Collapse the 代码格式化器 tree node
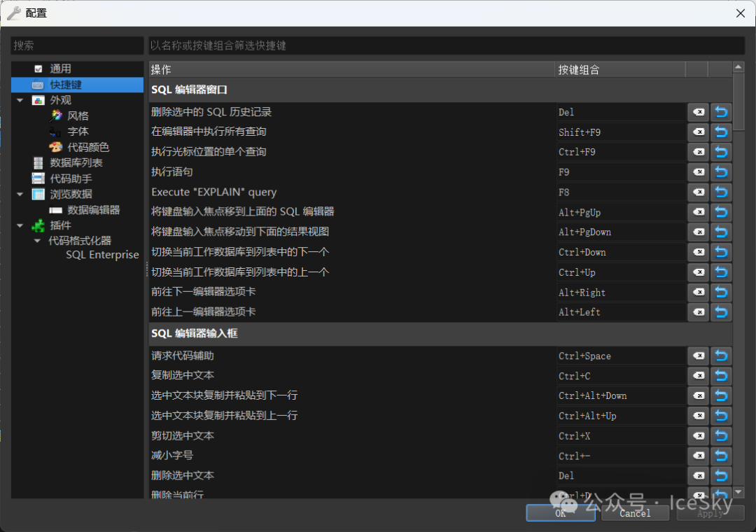 pos(37,241)
